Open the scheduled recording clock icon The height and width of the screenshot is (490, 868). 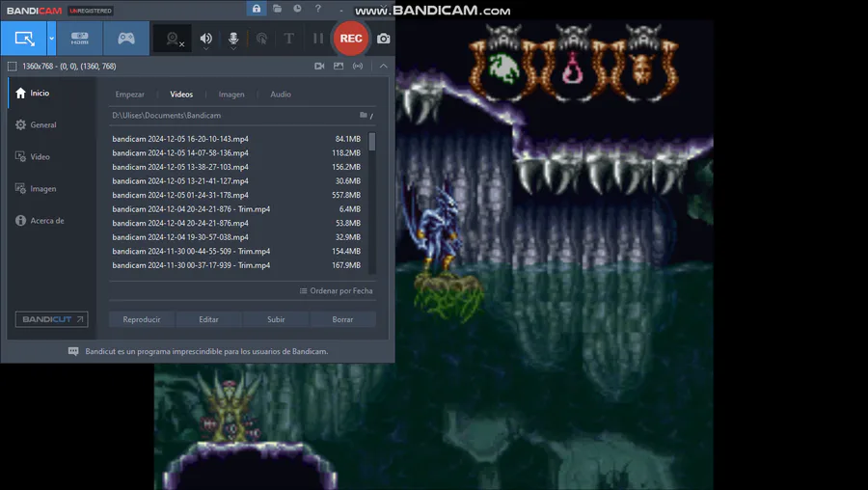[x=297, y=9]
